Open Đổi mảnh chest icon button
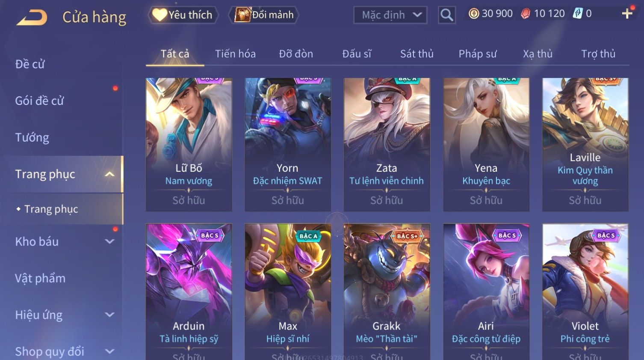Viewport: 644px width, 360px height. click(x=264, y=15)
